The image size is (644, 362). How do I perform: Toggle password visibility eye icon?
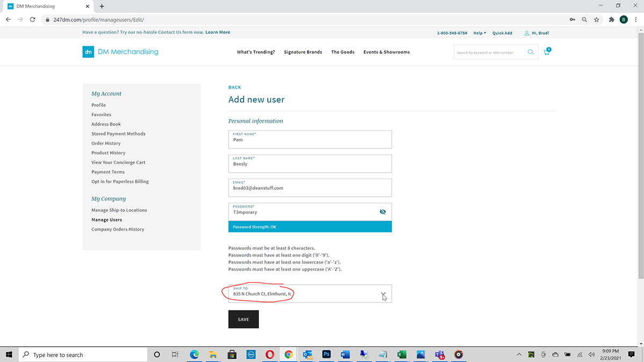point(383,212)
